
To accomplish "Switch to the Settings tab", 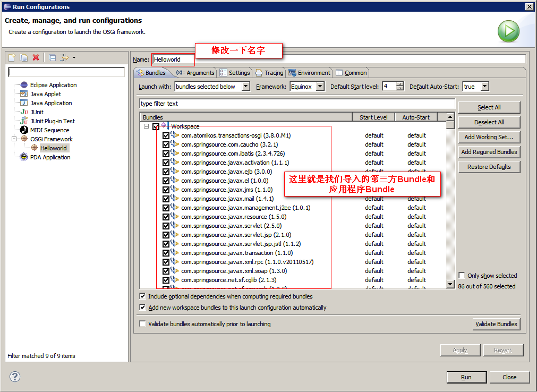I will point(235,73).
